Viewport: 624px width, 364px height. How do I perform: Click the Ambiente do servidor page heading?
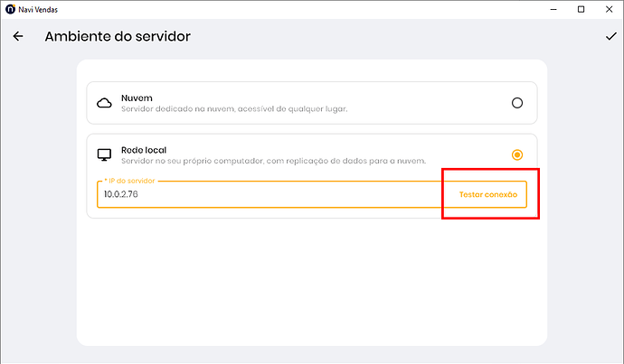coord(118,37)
